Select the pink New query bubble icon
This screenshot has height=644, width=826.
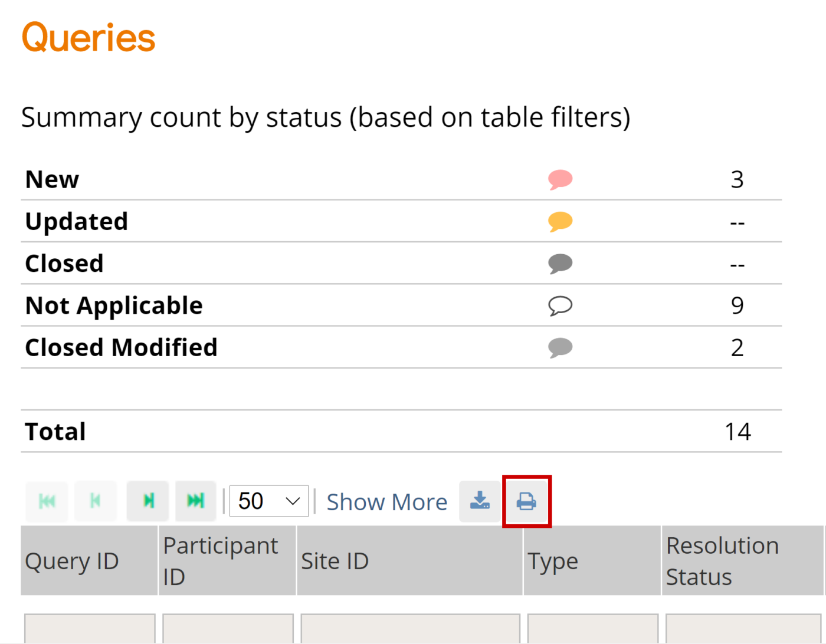[x=560, y=179]
